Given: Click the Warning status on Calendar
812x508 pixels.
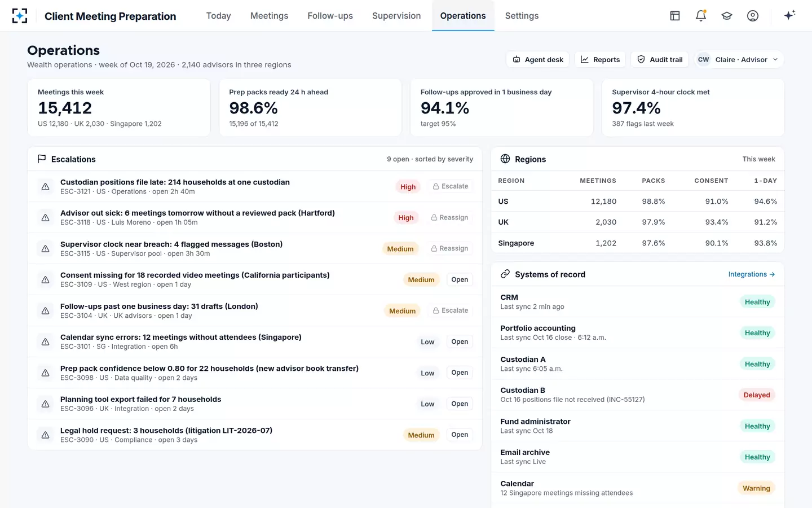Looking at the screenshot, I should pyautogui.click(x=756, y=488).
